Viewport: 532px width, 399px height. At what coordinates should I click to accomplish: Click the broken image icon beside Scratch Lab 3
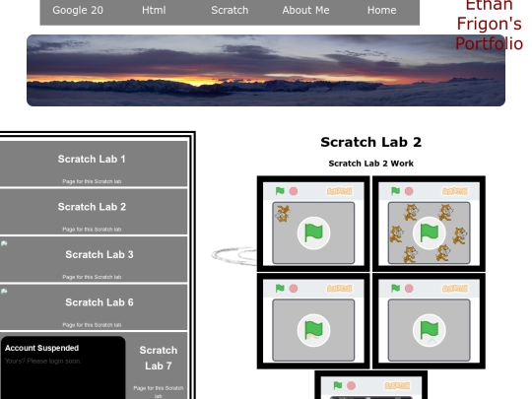4,244
